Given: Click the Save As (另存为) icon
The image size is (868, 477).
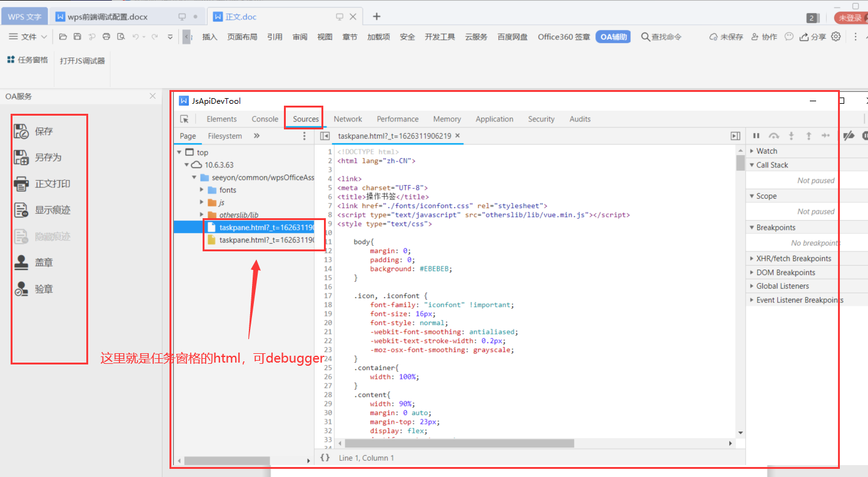Looking at the screenshot, I should pos(22,158).
